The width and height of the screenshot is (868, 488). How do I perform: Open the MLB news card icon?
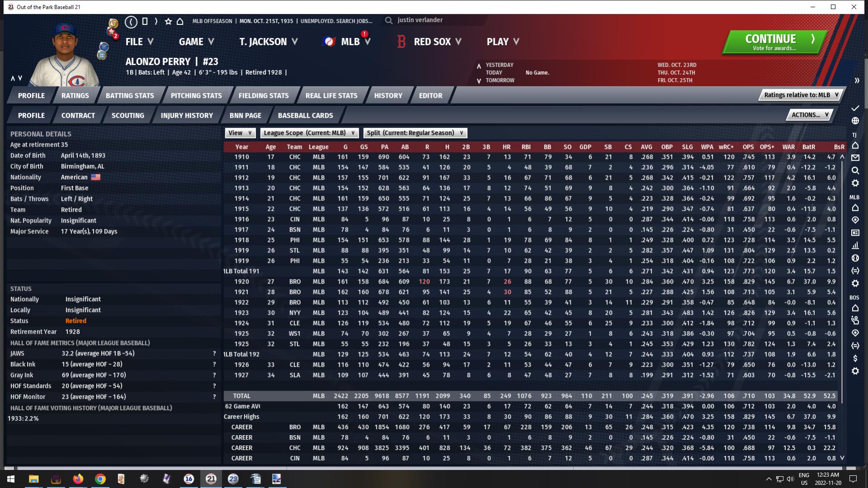855,232
